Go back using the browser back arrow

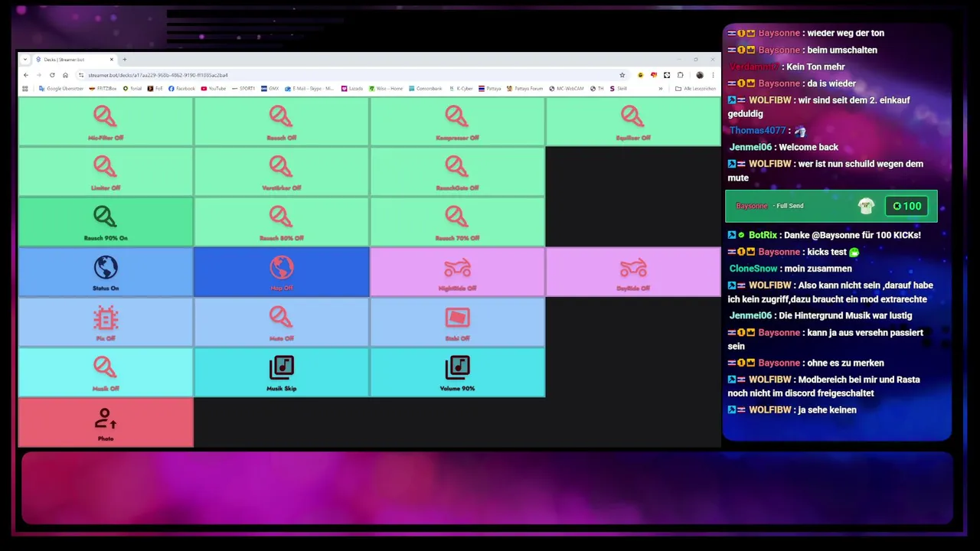(26, 75)
